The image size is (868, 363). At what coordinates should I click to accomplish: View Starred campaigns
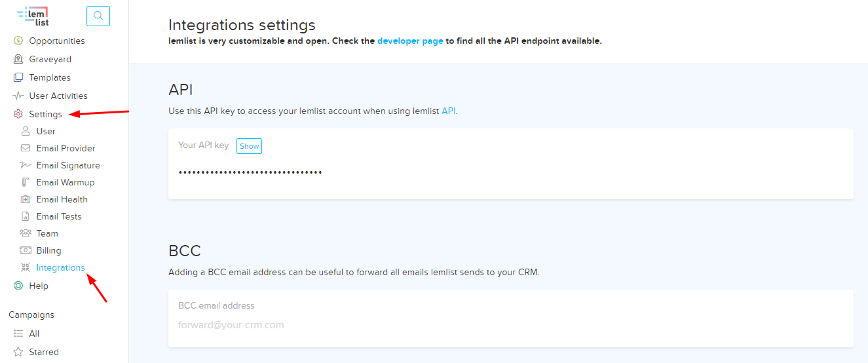44,352
